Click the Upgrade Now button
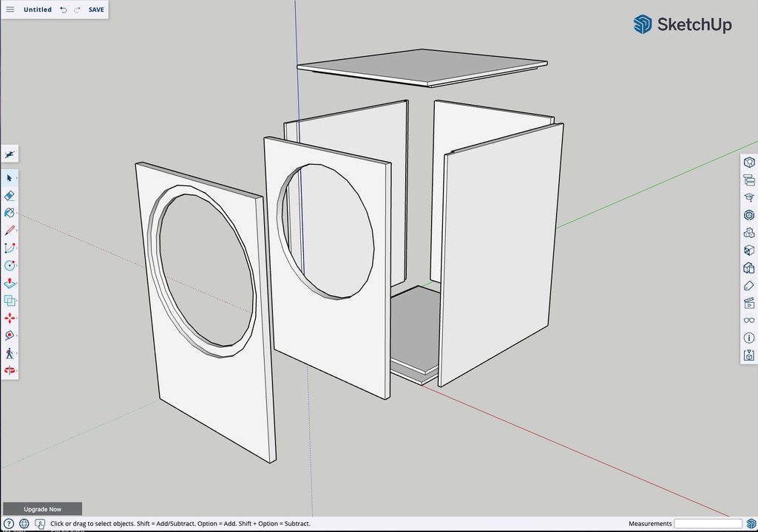 pyautogui.click(x=43, y=509)
